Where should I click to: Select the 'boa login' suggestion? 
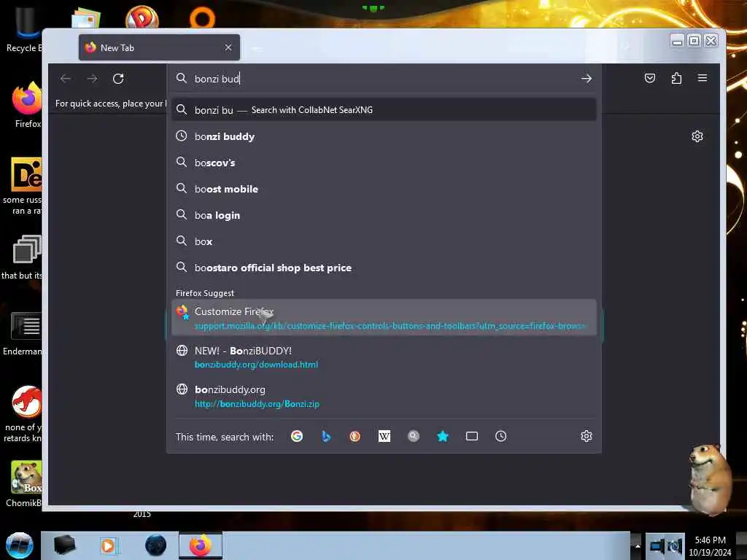pyautogui.click(x=384, y=215)
